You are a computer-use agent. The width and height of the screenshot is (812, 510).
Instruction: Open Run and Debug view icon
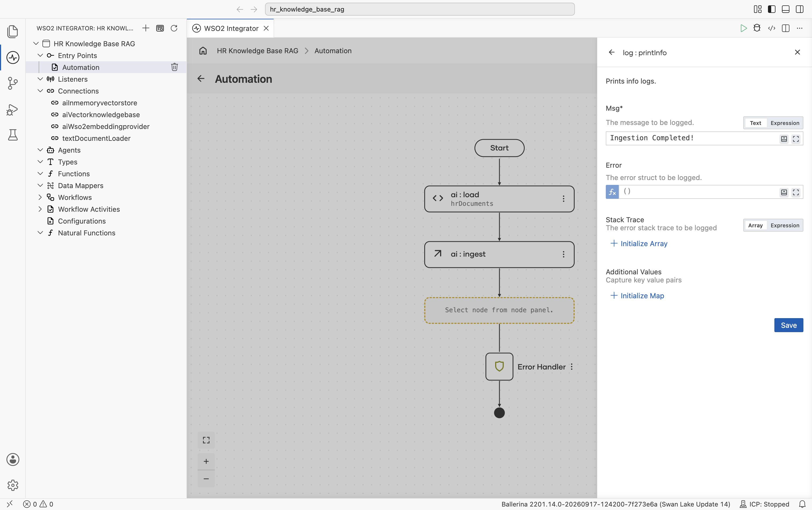pyautogui.click(x=12, y=110)
